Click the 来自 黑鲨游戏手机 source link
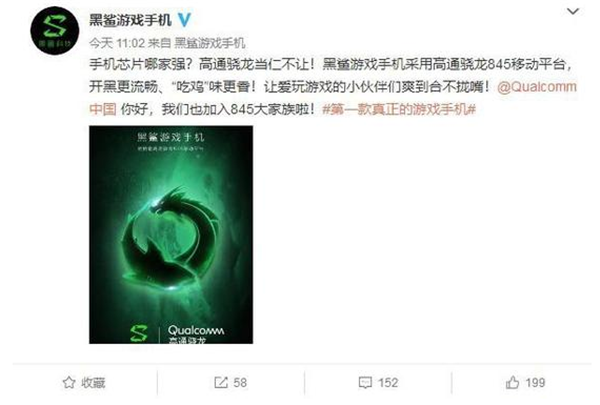The image size is (600, 405). coord(197,43)
